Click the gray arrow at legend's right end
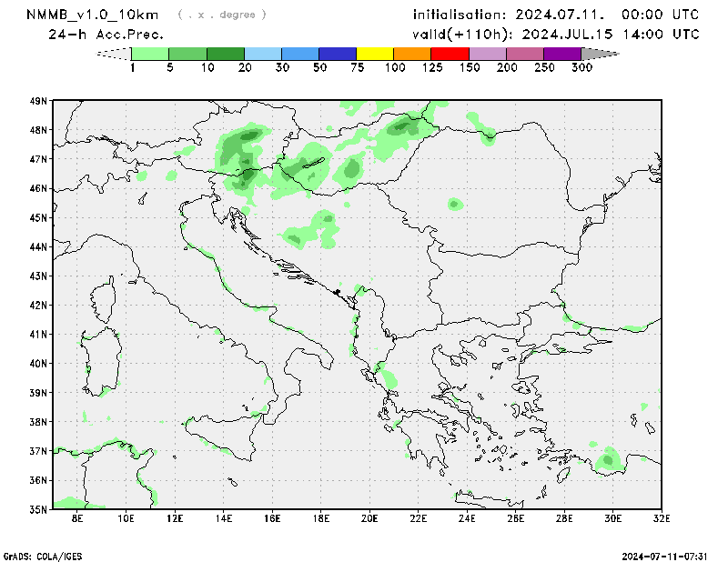 coord(599,54)
